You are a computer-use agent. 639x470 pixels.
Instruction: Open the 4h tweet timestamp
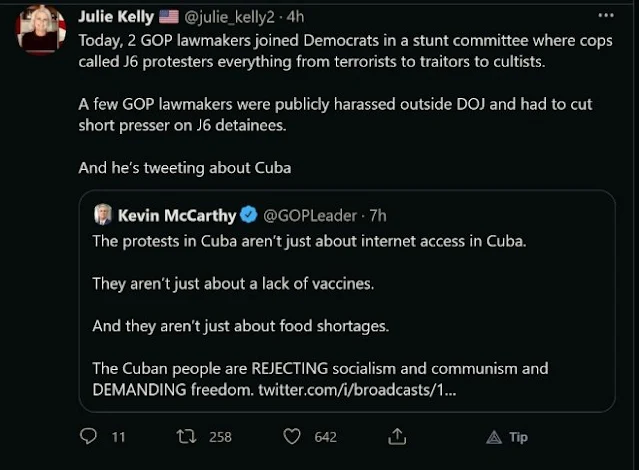(297, 17)
